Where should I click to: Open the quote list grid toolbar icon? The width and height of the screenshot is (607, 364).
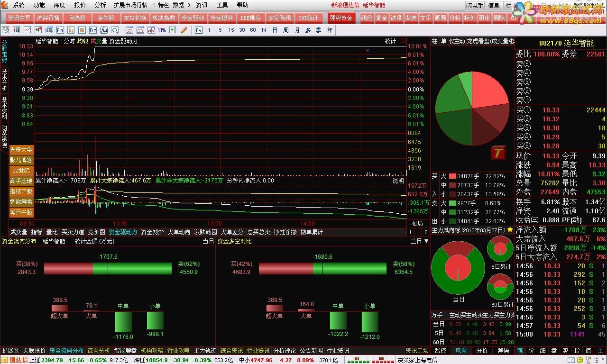[16, 30]
